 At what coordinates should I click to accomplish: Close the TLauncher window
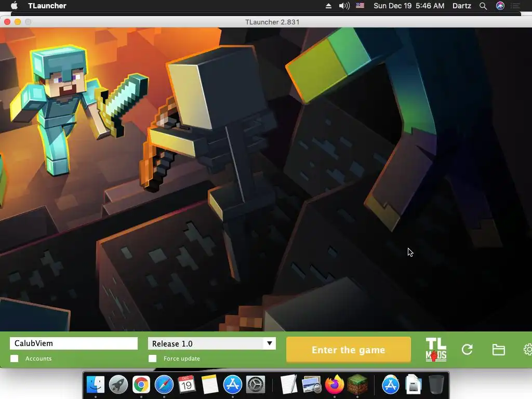pos(7,22)
